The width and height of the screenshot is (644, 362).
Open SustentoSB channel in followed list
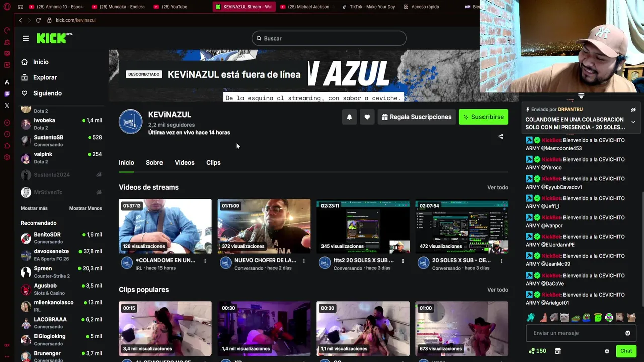(61, 141)
